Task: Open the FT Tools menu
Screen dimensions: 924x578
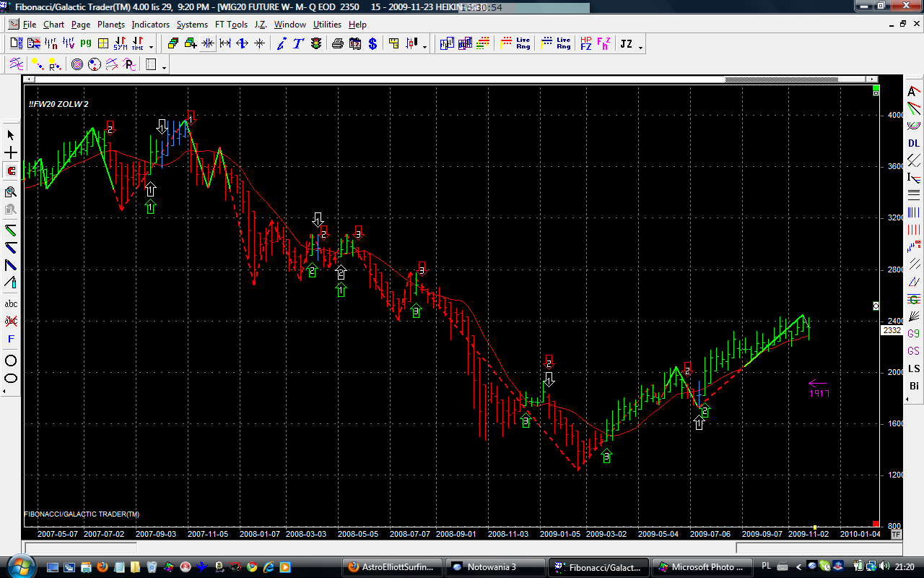Action: [231, 25]
